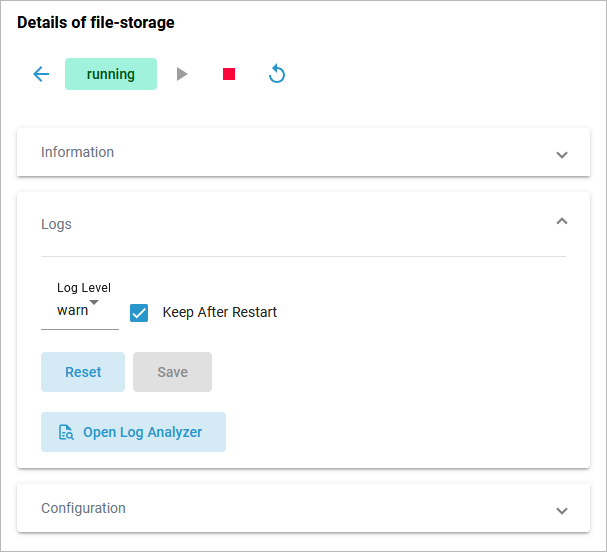Click the Configuration panel header text
The image size is (607, 552).
point(83,508)
